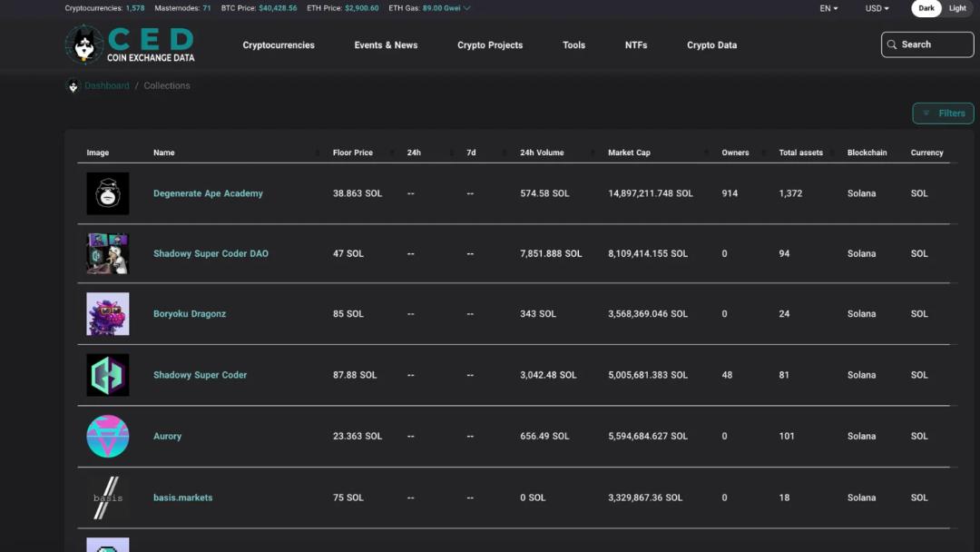Click the floor price 87.88 SOL
The width and height of the screenshot is (980, 552).
coord(355,375)
